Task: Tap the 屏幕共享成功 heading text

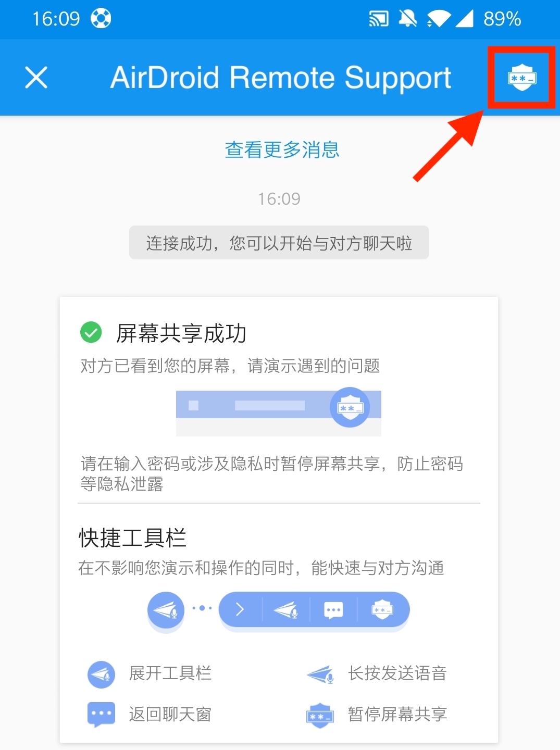Action: pyautogui.click(x=181, y=333)
